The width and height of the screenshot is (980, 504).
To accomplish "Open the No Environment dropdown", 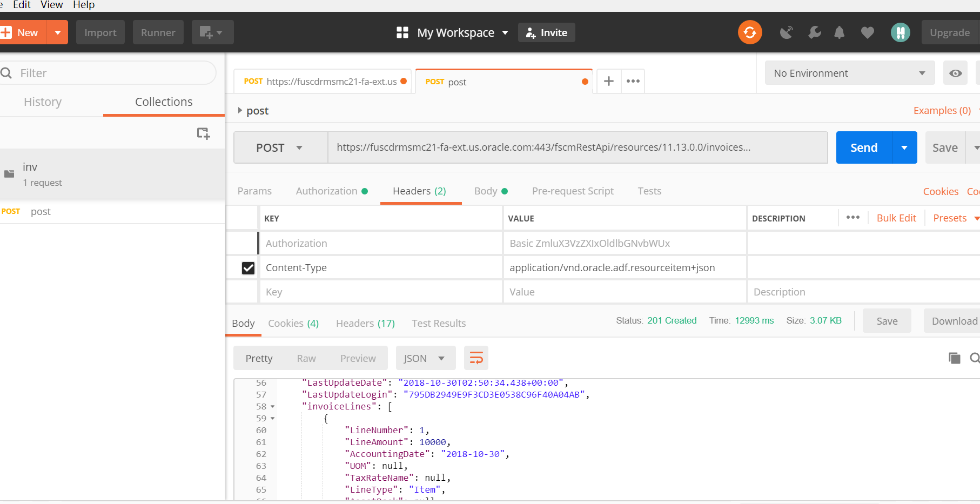I will click(x=849, y=73).
